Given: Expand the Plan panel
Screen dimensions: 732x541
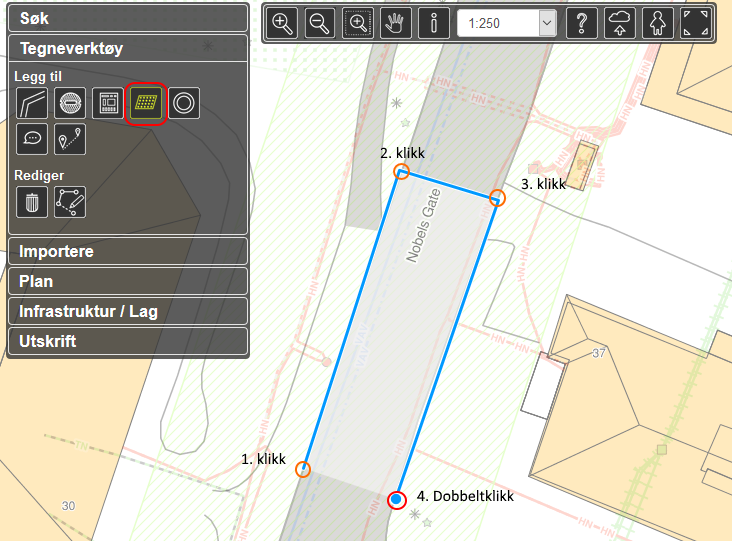Looking at the screenshot, I should pos(128,281).
